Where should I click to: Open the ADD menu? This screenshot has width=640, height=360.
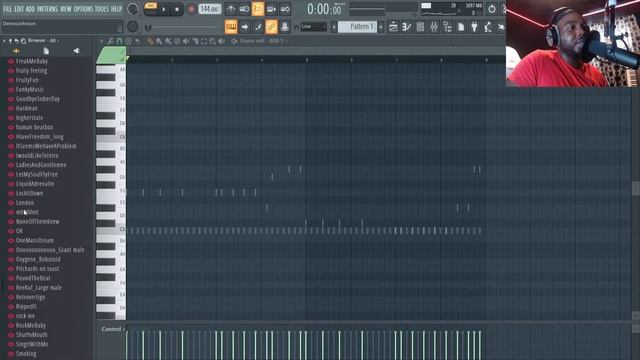coord(30,9)
